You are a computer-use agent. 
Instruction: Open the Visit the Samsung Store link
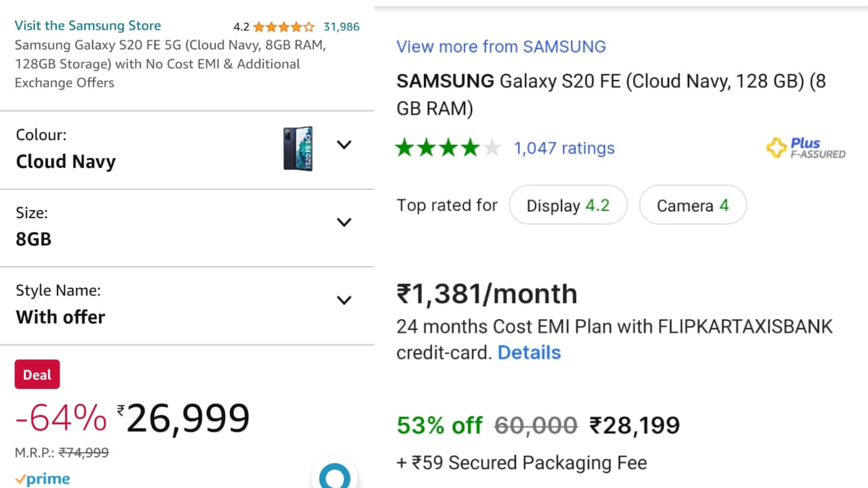coord(87,26)
